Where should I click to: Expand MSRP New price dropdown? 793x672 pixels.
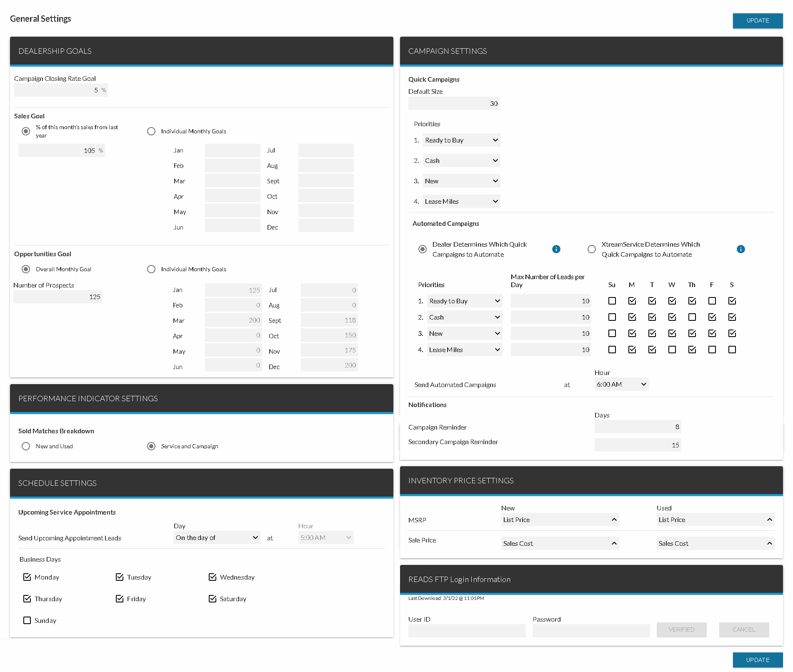pos(560,520)
